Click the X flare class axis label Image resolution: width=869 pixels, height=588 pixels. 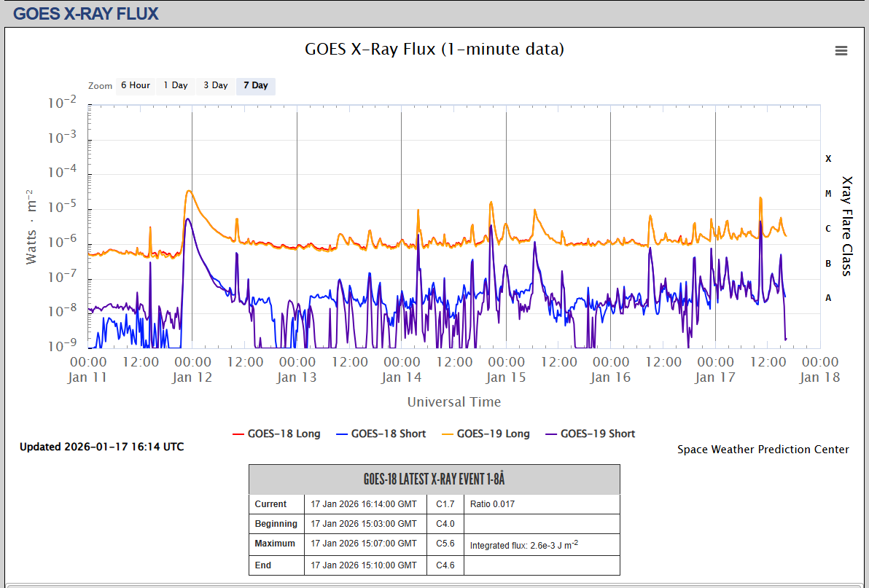pos(828,159)
